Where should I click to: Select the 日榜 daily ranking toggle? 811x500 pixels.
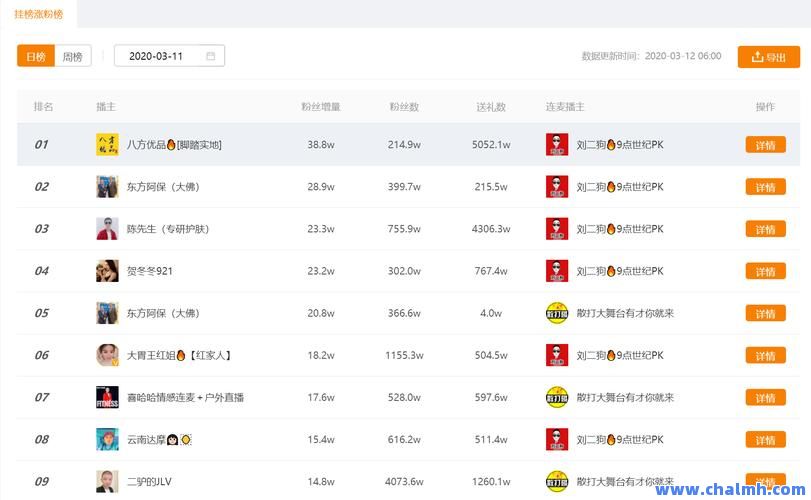35,56
